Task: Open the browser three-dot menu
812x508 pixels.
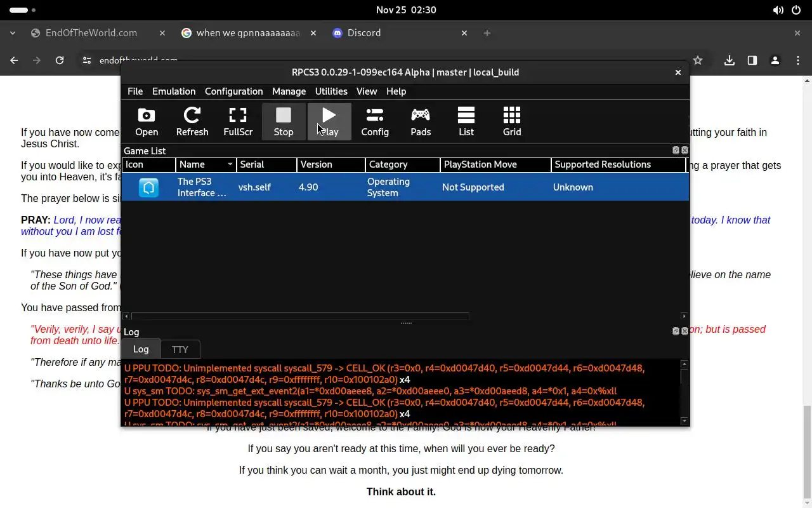Action: pyautogui.click(x=798, y=60)
